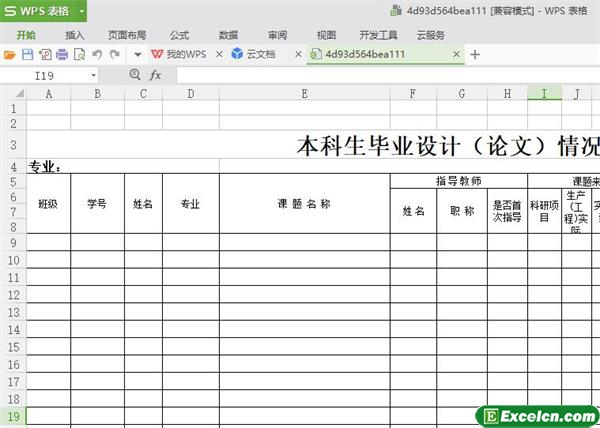Open the 页面布局 ribbon tab
Image resolution: width=600 pixels, height=428 pixels.
[127, 34]
